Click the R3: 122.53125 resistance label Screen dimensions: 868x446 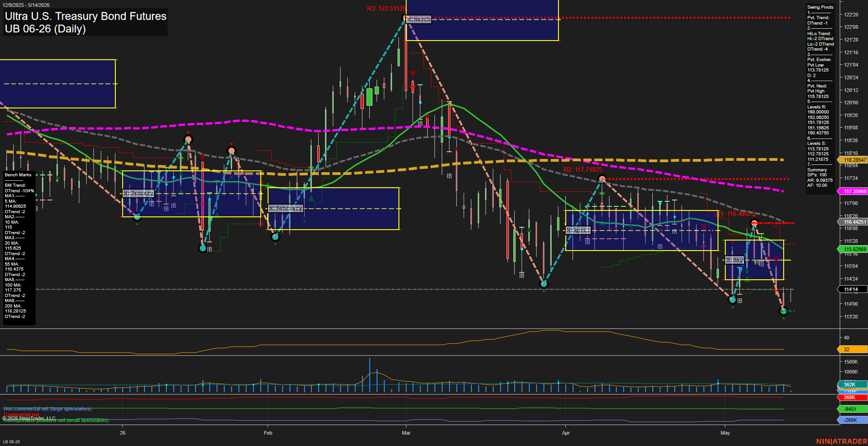[386, 9]
